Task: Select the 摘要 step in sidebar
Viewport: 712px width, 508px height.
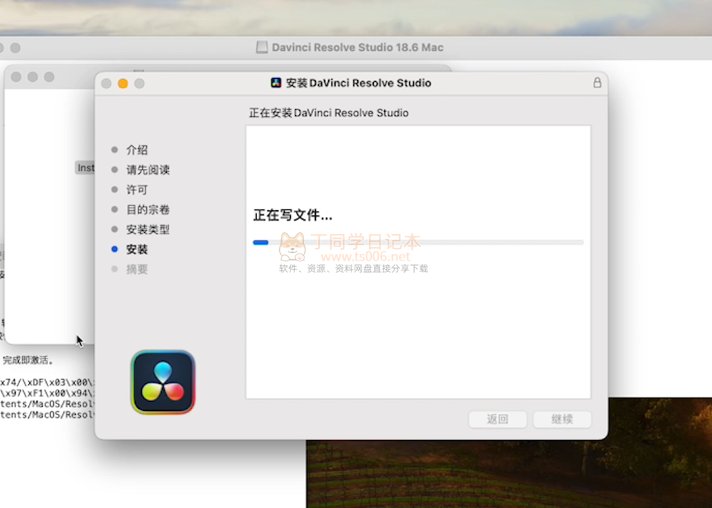Action: tap(137, 269)
